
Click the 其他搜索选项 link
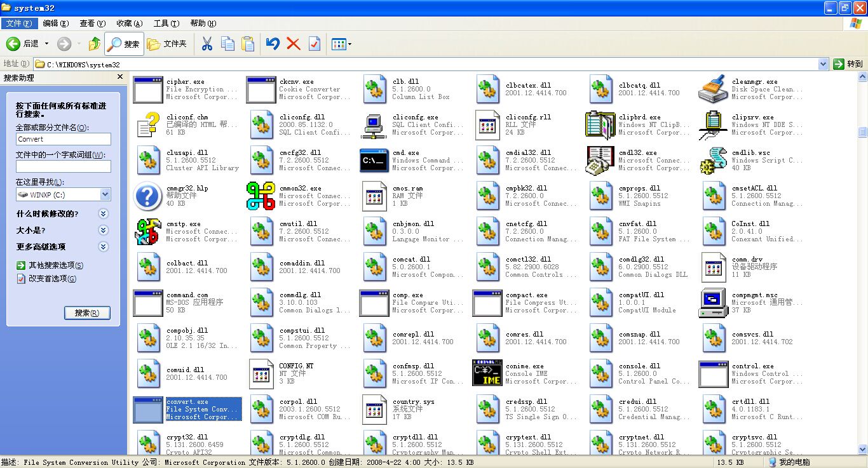tap(55, 265)
